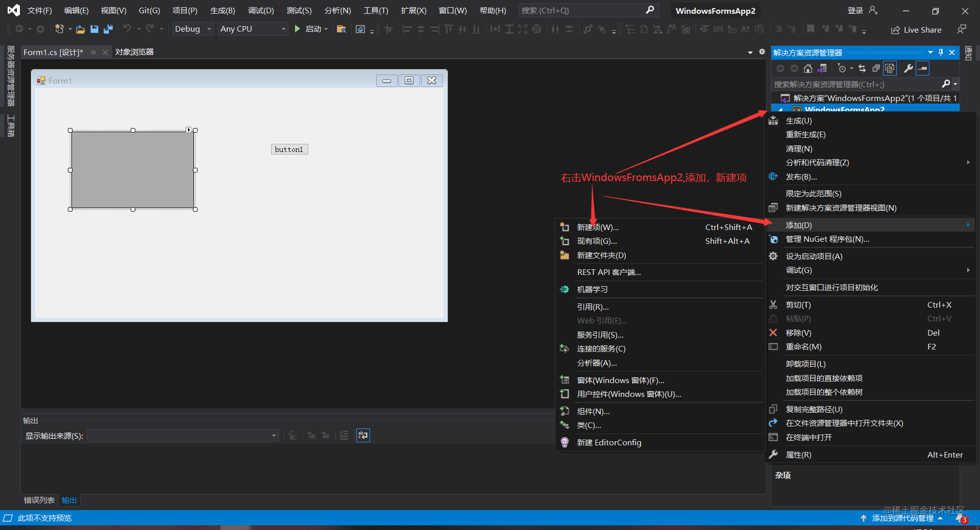Select 属性(R) in context menu

870,455
